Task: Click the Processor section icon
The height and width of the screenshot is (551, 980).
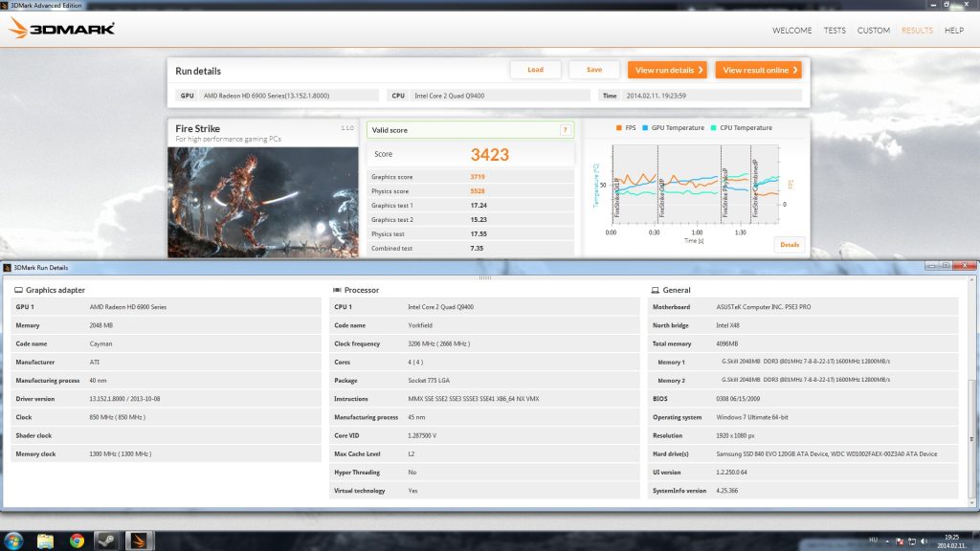Action: [x=338, y=290]
